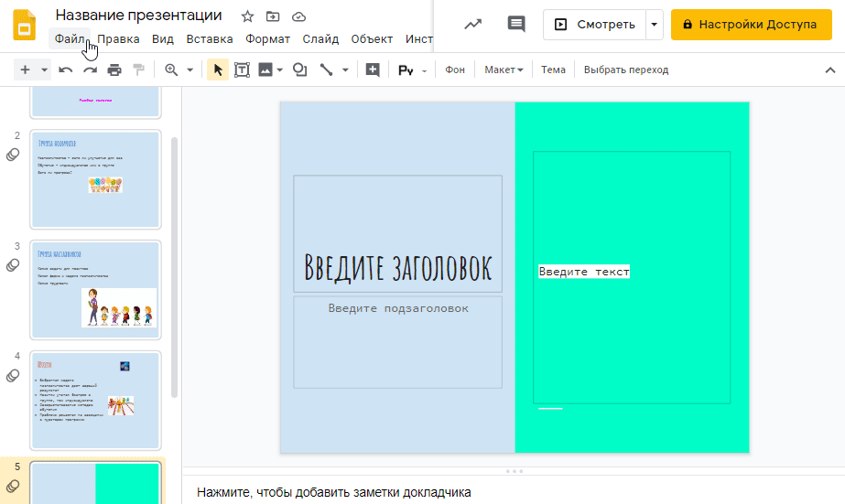Open the Формат menu
Viewport: 845px width, 504px height.
pyautogui.click(x=268, y=39)
